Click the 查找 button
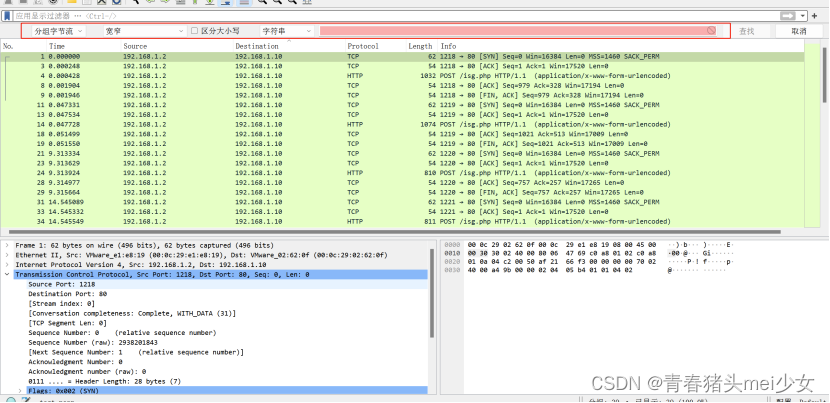Screen dimensions: 830x403 pyautogui.click(x=746, y=31)
